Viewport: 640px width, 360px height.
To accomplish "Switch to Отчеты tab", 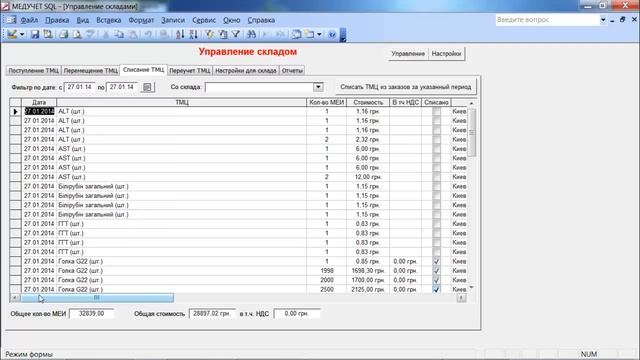I will 292,71.
